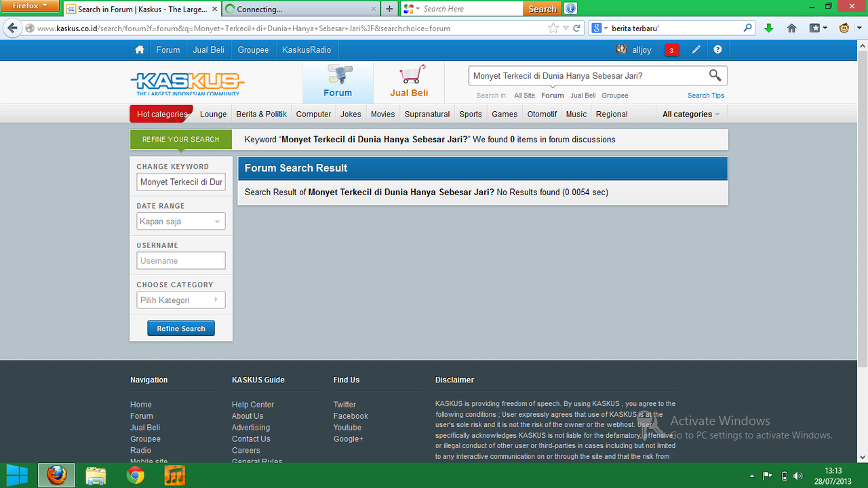
Task: Click the Username filter field
Action: click(181, 260)
